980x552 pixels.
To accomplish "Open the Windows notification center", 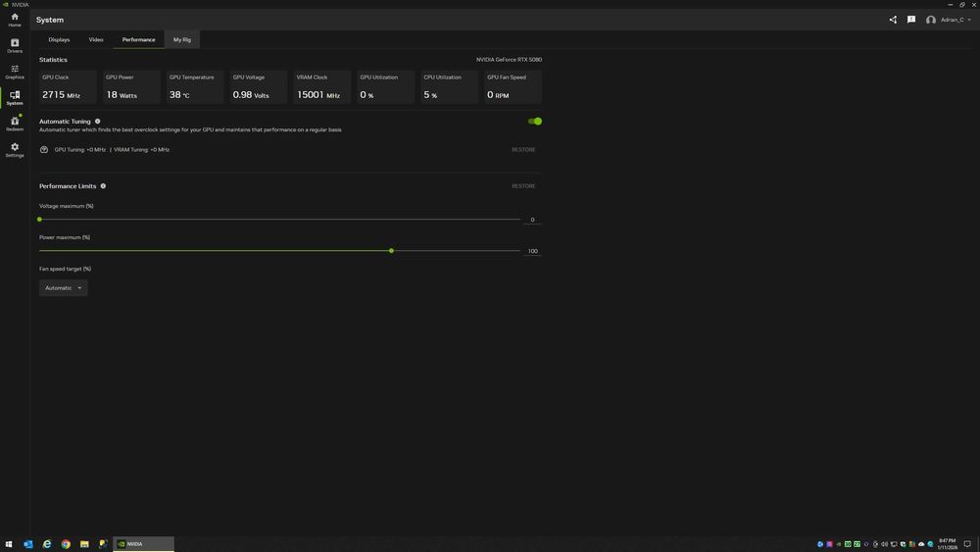I will pos(967,544).
